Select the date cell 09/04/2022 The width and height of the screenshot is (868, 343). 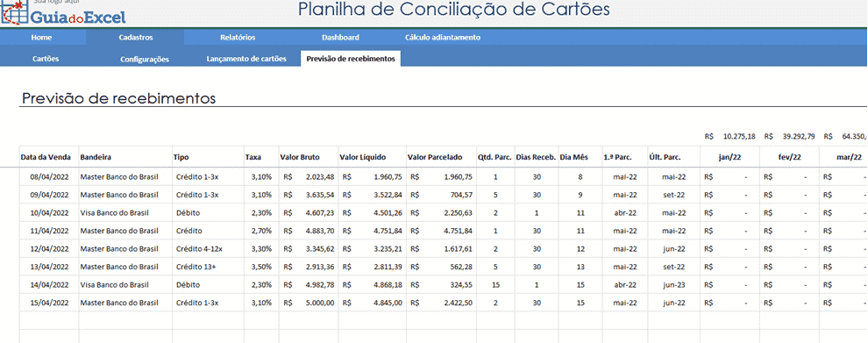tap(49, 195)
